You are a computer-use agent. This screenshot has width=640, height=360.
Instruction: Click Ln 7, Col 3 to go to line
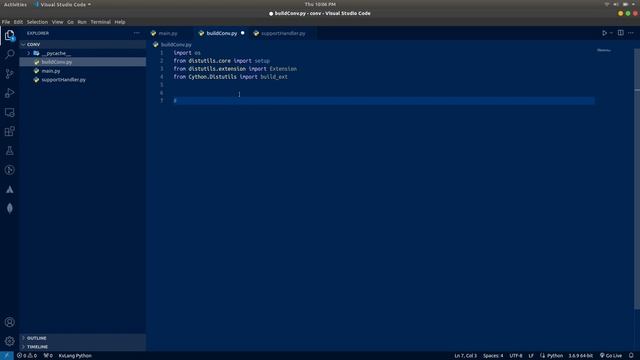click(x=465, y=356)
